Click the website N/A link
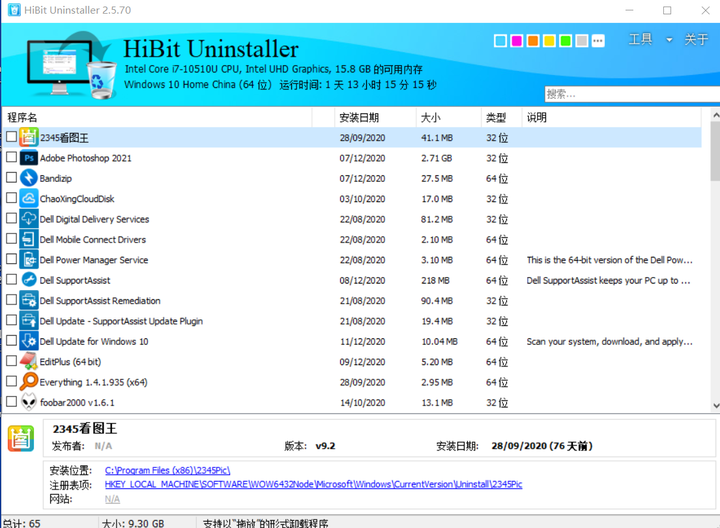This screenshot has width=720, height=528. (x=112, y=499)
